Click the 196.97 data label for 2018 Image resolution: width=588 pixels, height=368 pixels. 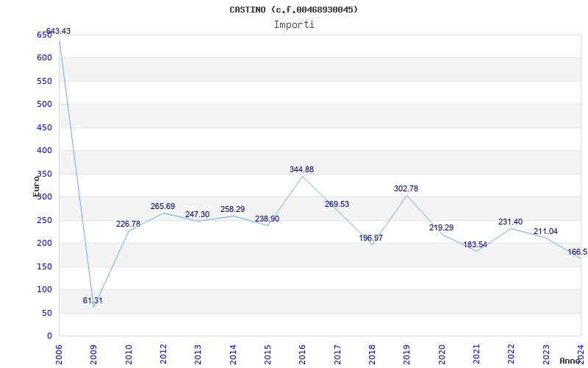point(371,238)
